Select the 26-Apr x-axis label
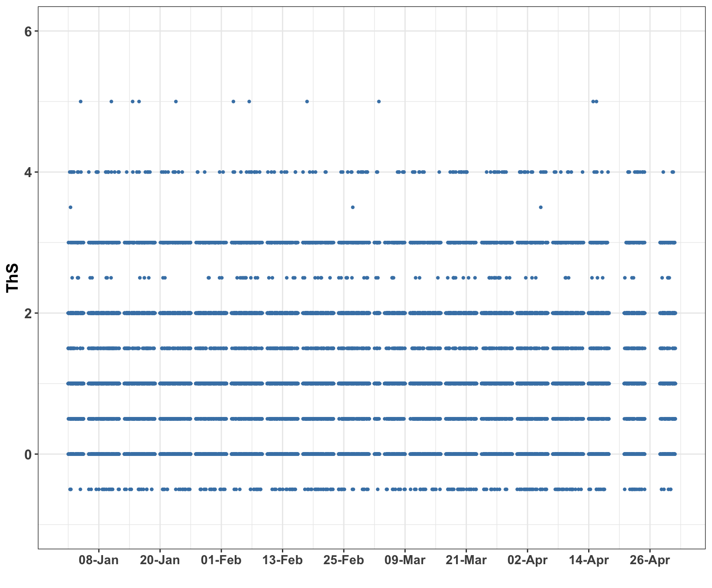Image resolution: width=712 pixels, height=588 pixels. [650, 560]
